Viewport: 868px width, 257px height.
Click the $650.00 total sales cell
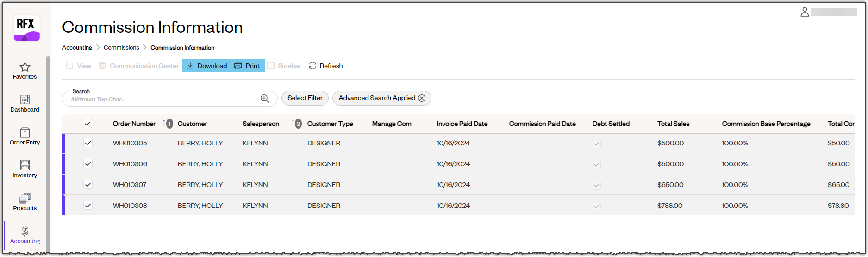click(x=670, y=185)
